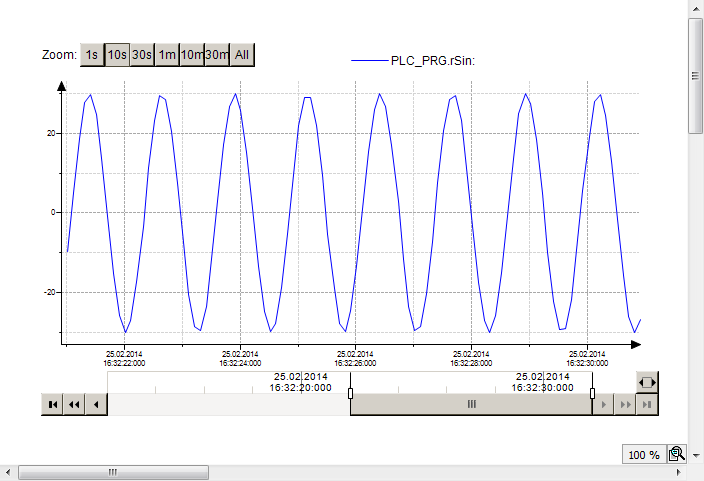Click the 100 % zoom level field
The height and width of the screenshot is (481, 704).
coord(643,455)
